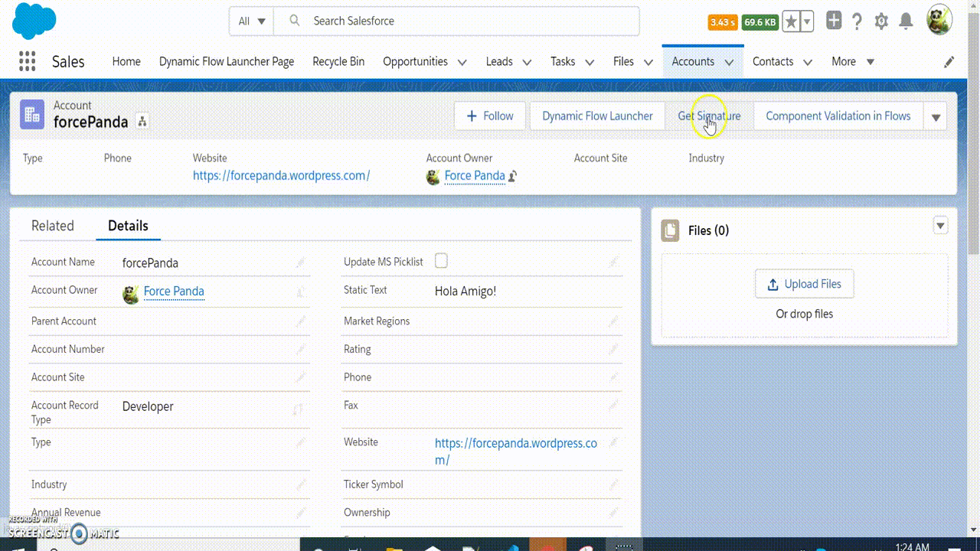Image resolution: width=980 pixels, height=551 pixels.
Task: Open the Dynamic Flow Launcher Page tab
Action: pos(227,62)
